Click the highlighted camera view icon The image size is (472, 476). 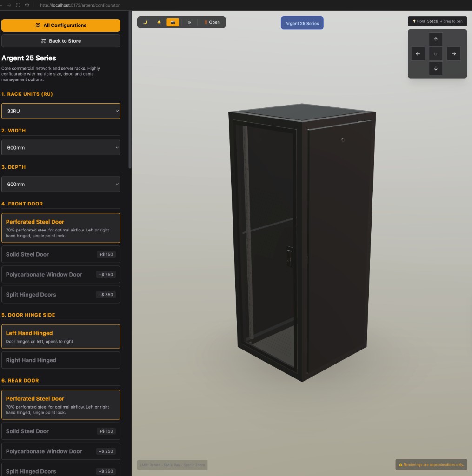coord(173,22)
